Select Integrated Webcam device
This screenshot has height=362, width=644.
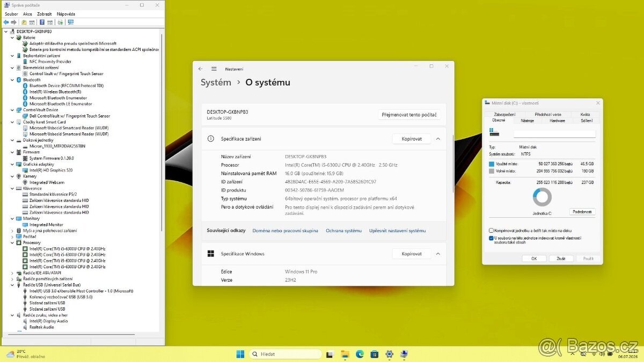pyautogui.click(x=47, y=182)
